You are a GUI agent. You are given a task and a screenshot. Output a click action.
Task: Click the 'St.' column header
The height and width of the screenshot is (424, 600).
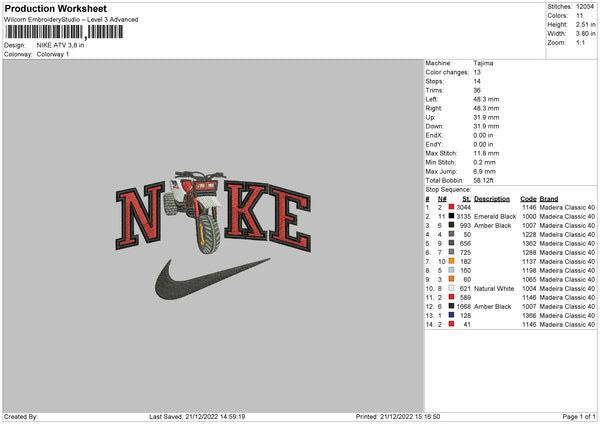coord(466,199)
